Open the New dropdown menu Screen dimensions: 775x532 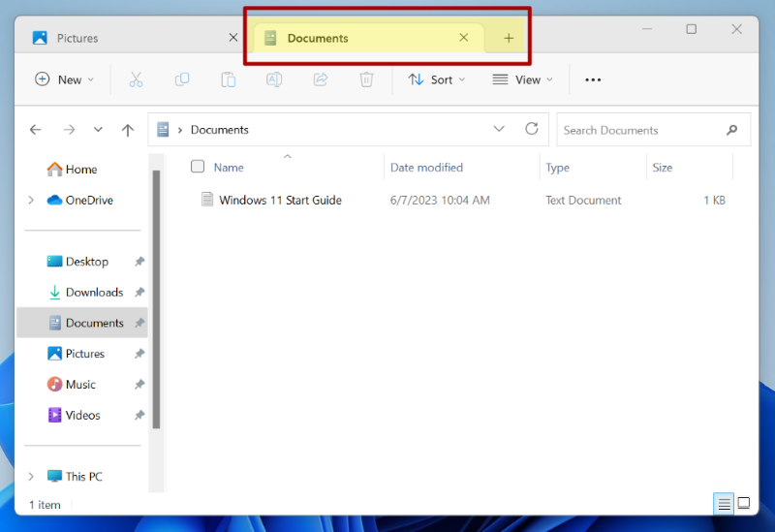click(x=64, y=79)
